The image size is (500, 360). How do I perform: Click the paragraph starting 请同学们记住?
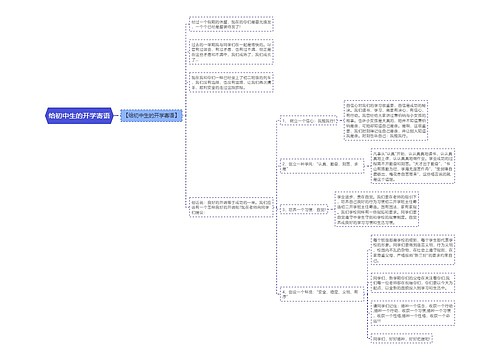[x=413, y=313]
